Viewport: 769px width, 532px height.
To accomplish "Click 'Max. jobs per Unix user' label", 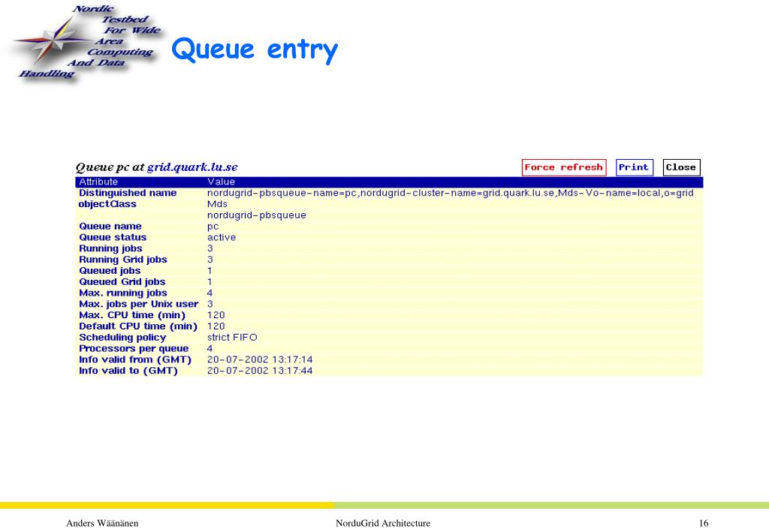I will 139,304.
